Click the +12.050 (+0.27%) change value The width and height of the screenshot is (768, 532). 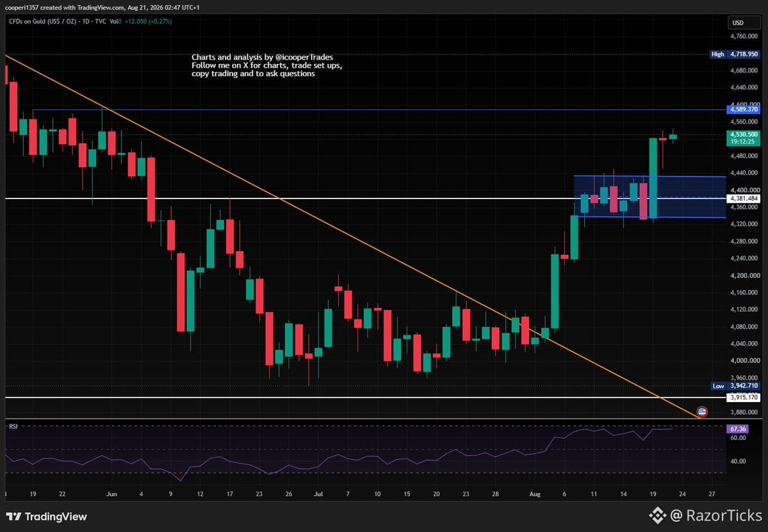coord(148,22)
